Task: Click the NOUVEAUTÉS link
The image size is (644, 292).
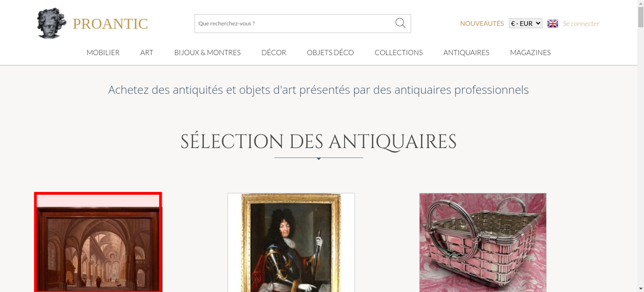Action: [x=482, y=23]
